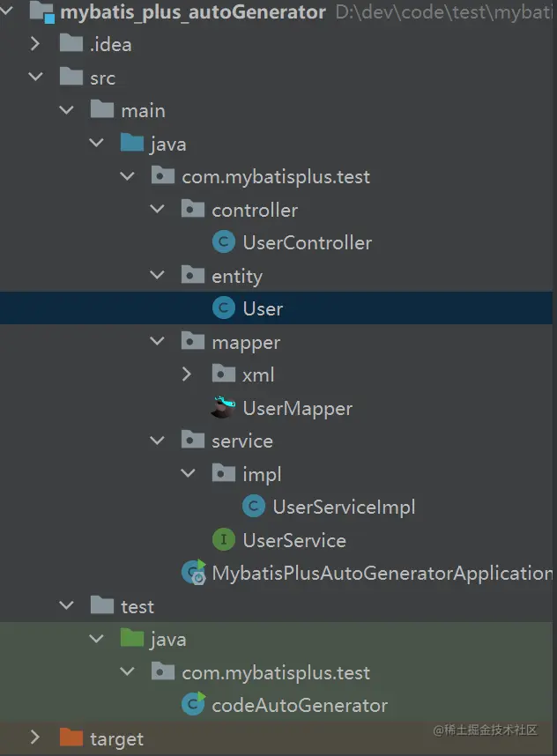The height and width of the screenshot is (756, 557).
Task: Click the D:\dev\code\test project path text
Action: pos(443,11)
